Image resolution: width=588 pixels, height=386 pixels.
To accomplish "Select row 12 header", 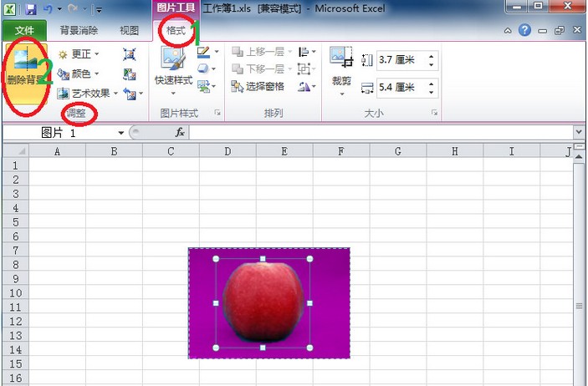I will (x=15, y=321).
